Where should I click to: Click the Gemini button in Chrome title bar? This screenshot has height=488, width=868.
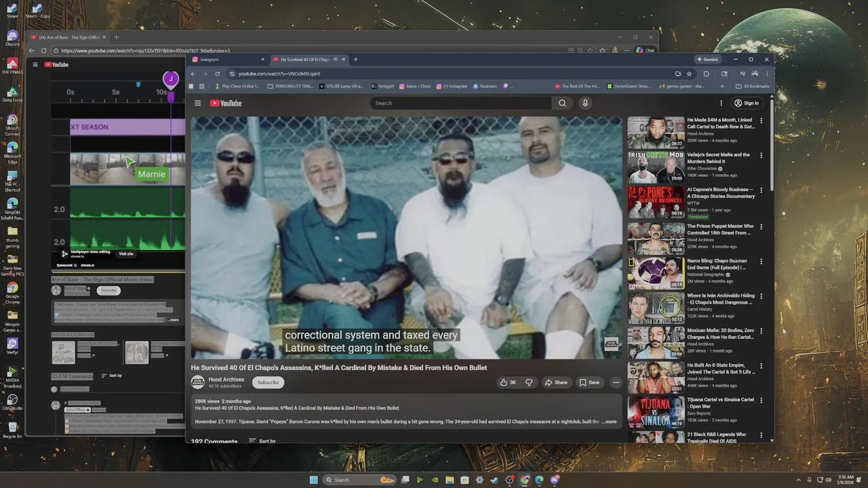click(x=707, y=60)
